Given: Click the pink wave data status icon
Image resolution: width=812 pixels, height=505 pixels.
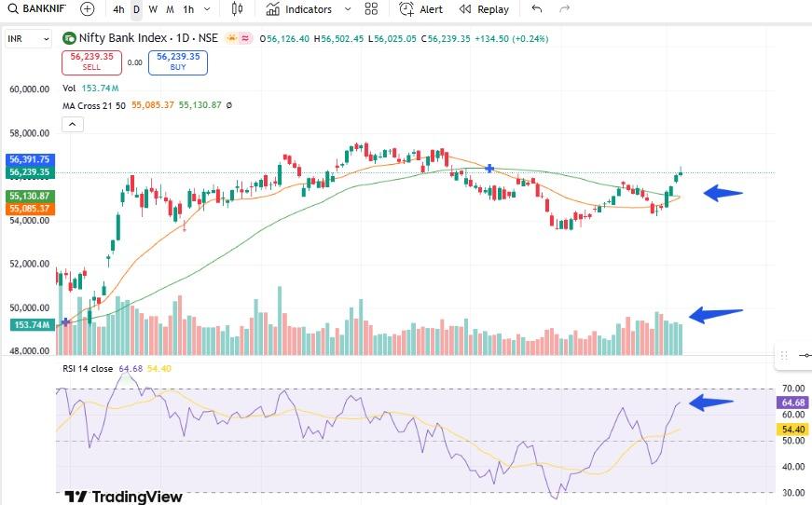Looking at the screenshot, I should tap(245, 38).
